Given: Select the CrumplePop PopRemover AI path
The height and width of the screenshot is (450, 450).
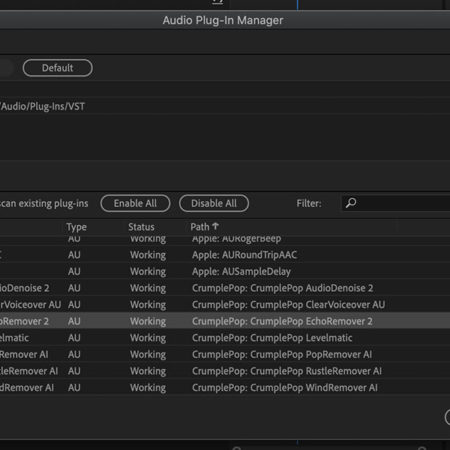Looking at the screenshot, I should pos(282,355).
